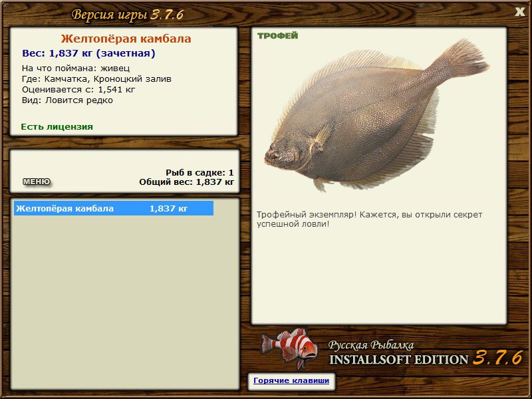Click the orange 3.7.6 edition badge
The image size is (532, 399).
coord(497,358)
